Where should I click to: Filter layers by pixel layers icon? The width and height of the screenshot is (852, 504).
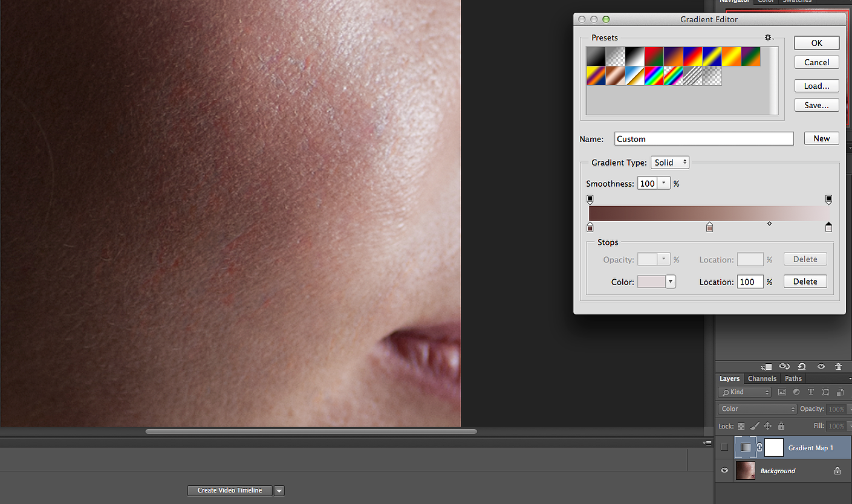782,392
